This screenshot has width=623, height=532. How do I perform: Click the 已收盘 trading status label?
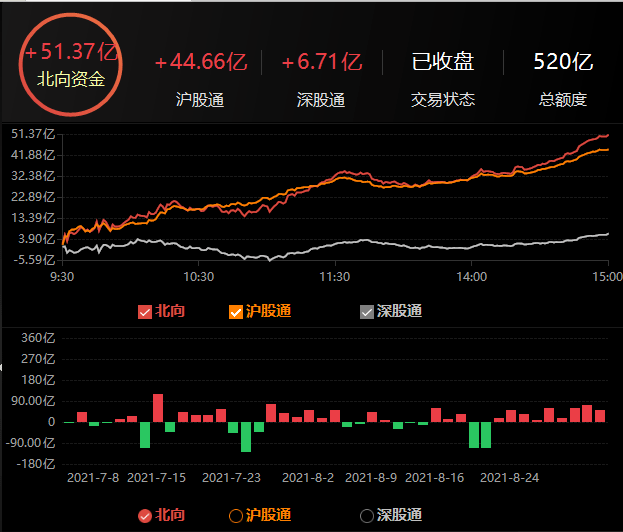click(x=443, y=62)
